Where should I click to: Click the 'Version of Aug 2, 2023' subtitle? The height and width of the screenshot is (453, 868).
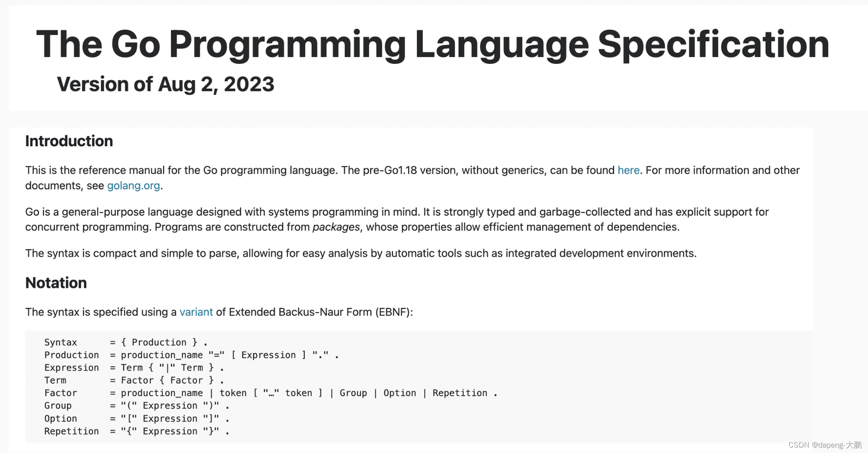coord(166,84)
